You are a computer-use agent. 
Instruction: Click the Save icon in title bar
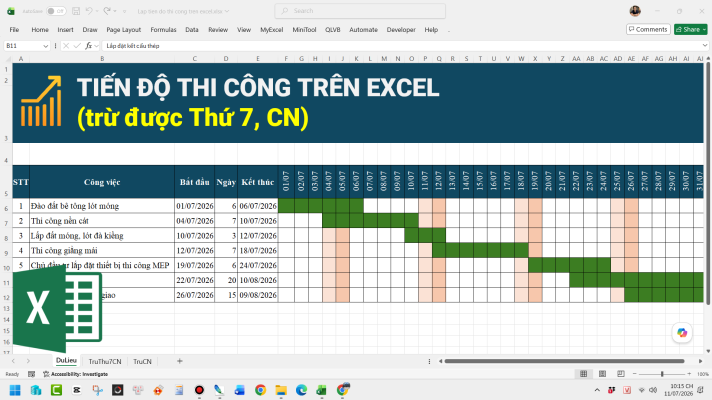(76, 11)
